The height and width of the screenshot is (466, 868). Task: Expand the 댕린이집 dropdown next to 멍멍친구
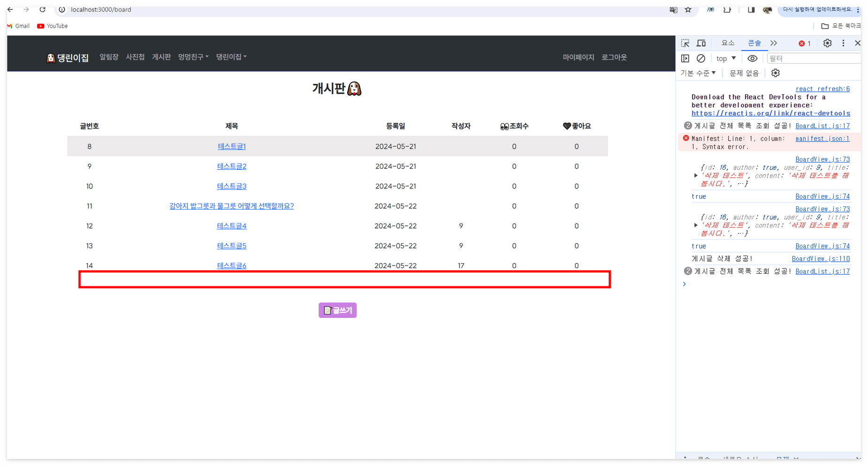[x=231, y=57]
